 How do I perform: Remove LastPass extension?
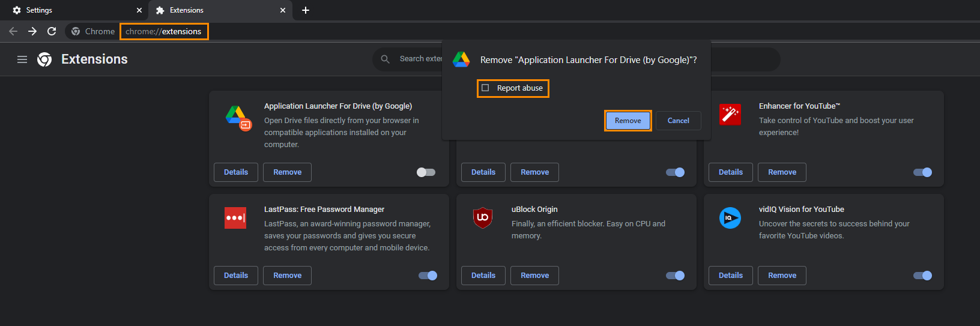pos(288,276)
